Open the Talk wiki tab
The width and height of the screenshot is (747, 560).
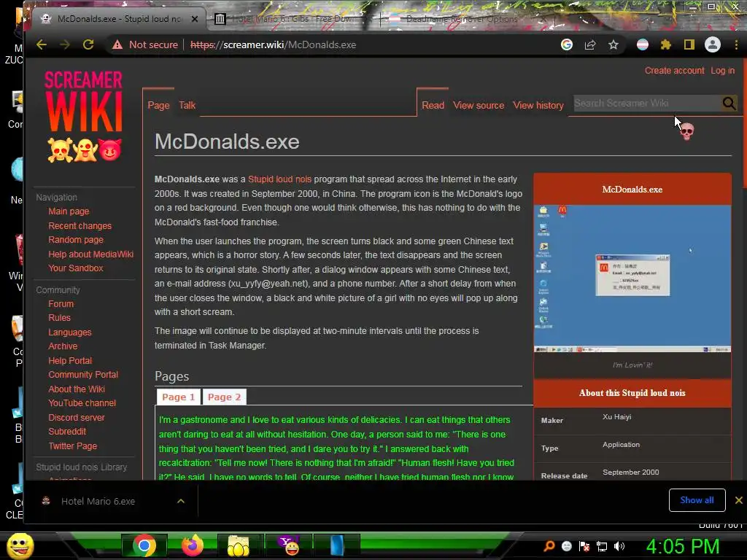[x=187, y=105]
